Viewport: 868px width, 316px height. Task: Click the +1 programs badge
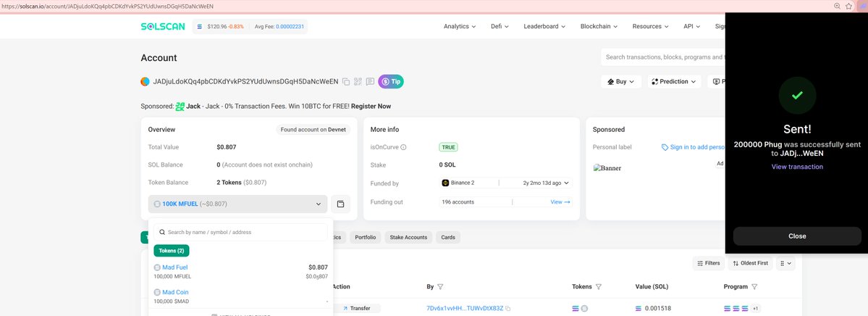pyautogui.click(x=756, y=308)
